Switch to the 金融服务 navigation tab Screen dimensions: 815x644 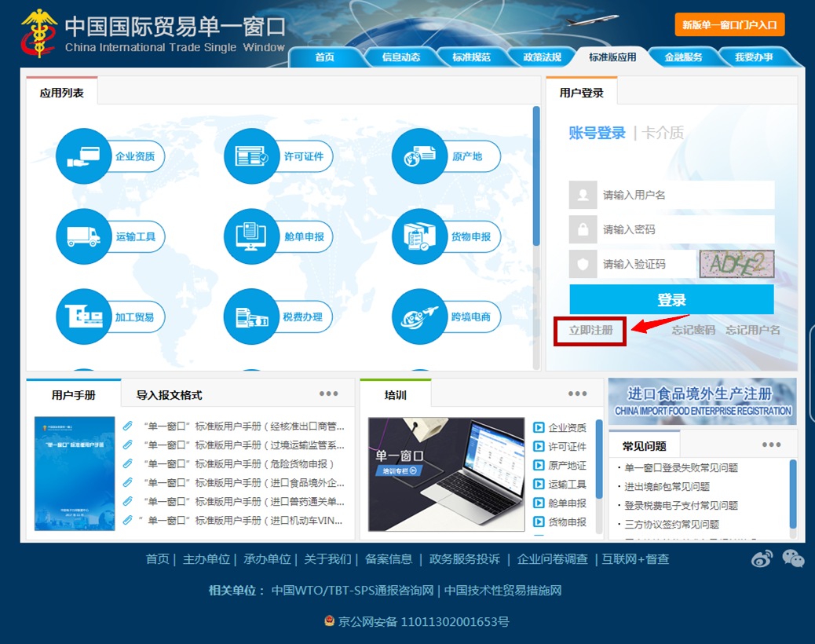point(683,57)
